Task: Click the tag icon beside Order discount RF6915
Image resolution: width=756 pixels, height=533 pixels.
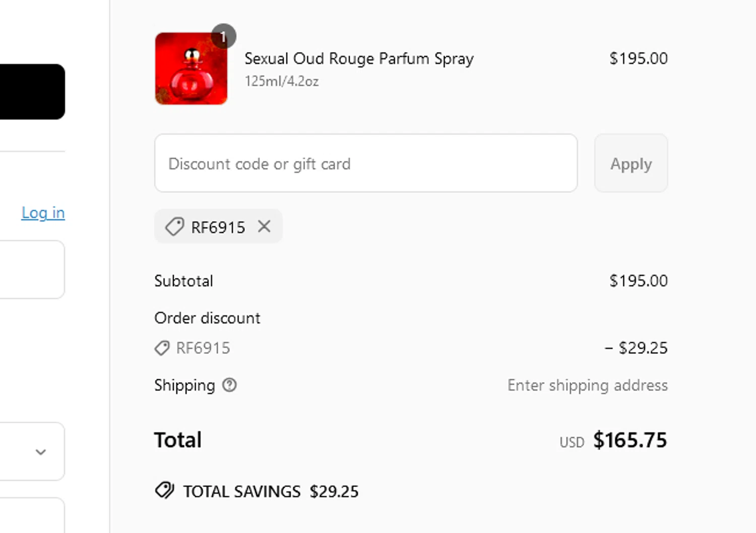Action: [162, 348]
